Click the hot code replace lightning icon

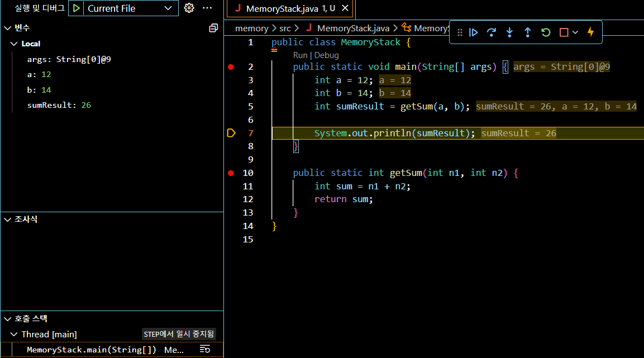(590, 32)
